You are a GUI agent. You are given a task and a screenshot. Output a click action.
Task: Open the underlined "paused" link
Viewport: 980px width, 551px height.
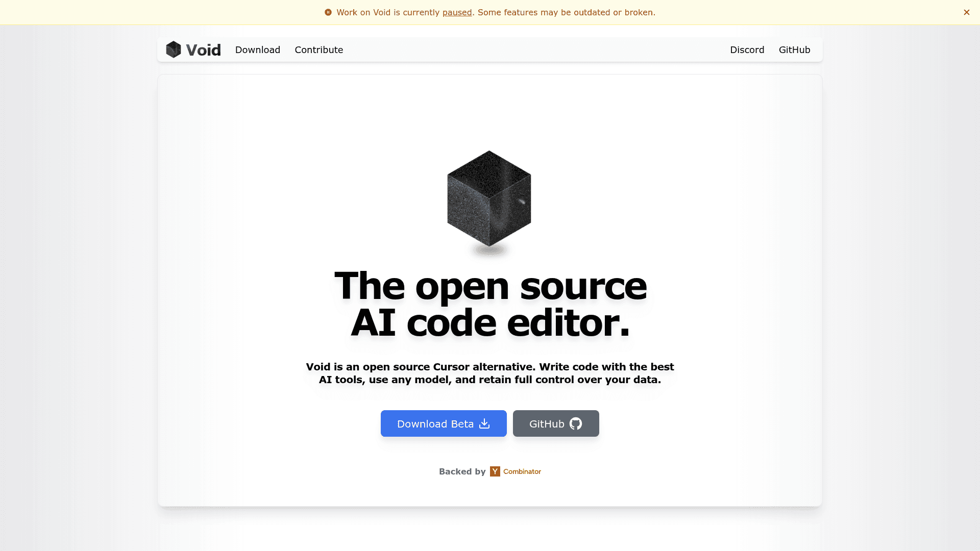457,12
